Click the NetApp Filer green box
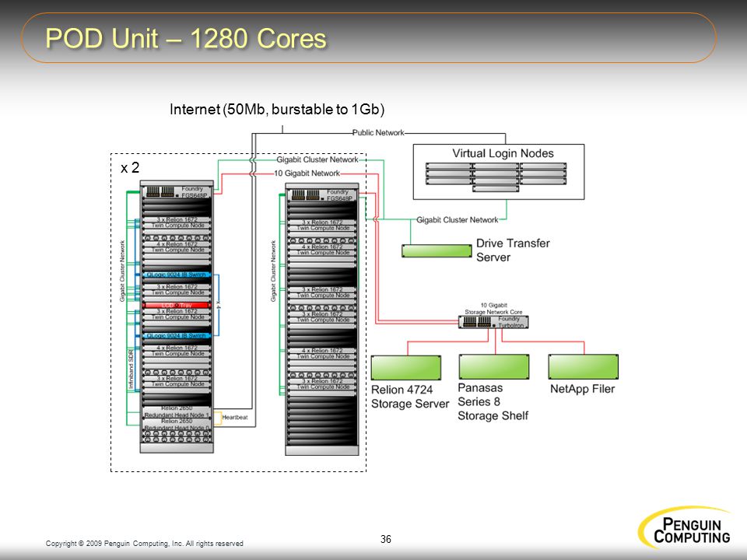 (583, 366)
